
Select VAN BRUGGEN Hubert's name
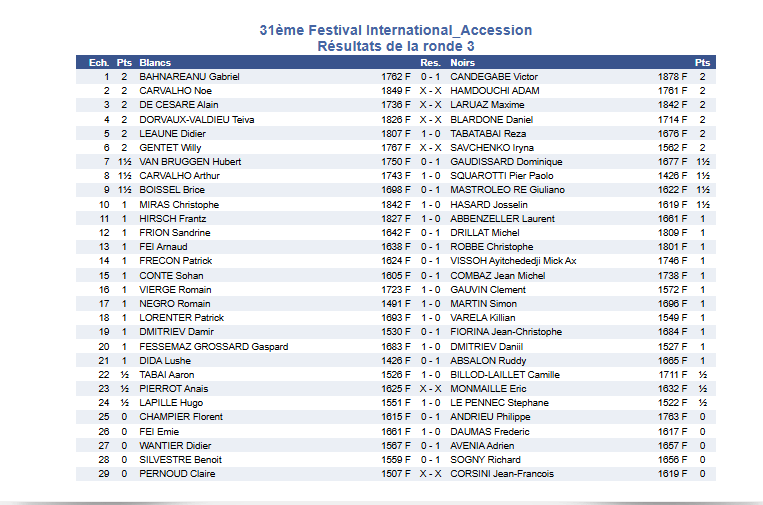190,162
